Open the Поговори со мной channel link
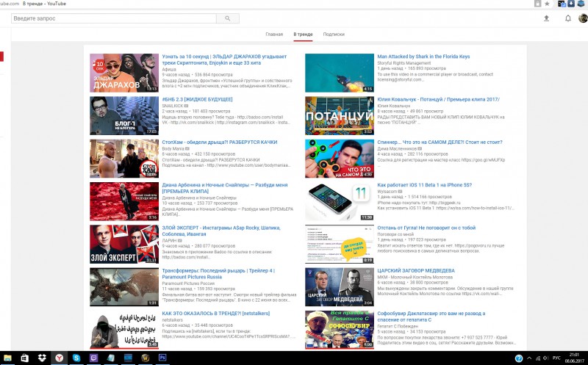The height and width of the screenshot is (365, 588). click(395, 234)
